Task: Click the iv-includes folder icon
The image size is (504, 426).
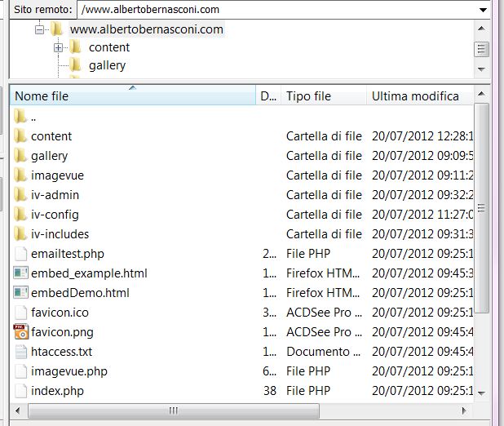Action: point(20,234)
